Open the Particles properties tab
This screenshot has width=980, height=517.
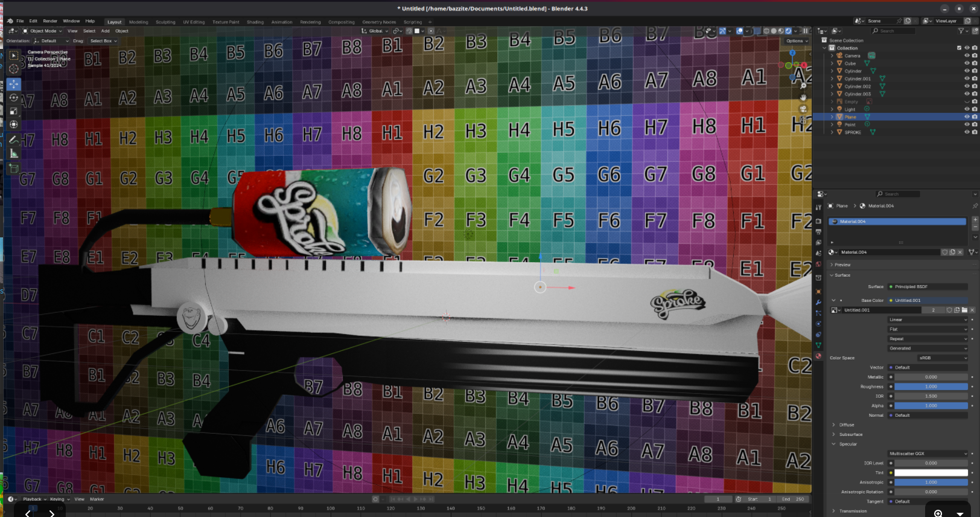[x=818, y=313]
